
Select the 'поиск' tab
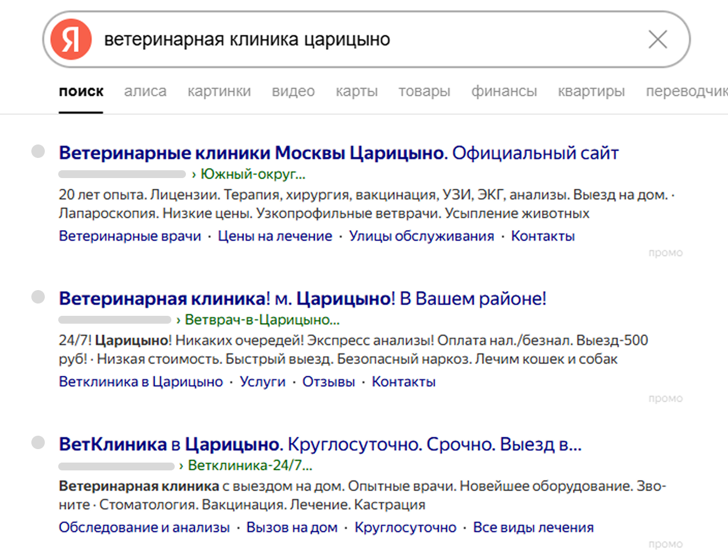[81, 91]
